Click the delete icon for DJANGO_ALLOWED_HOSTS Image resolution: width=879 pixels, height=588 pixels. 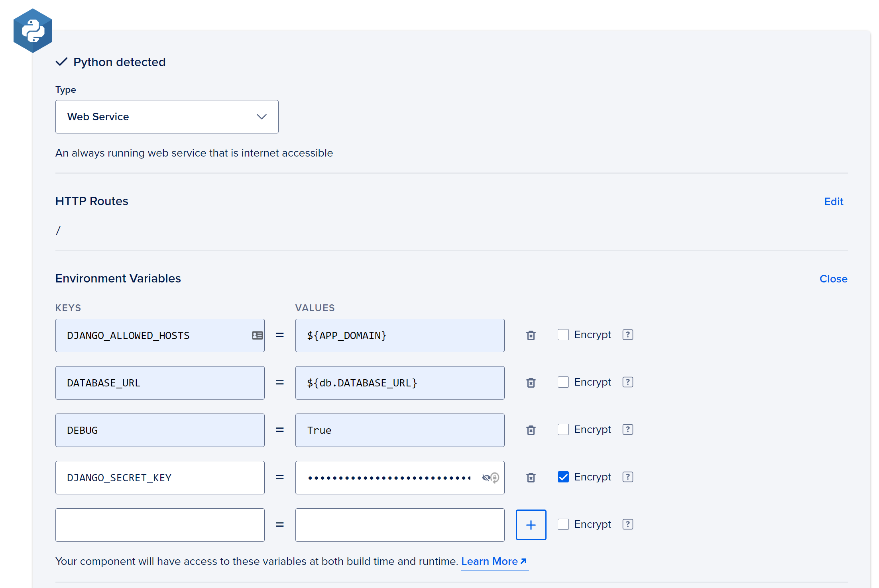(x=531, y=335)
